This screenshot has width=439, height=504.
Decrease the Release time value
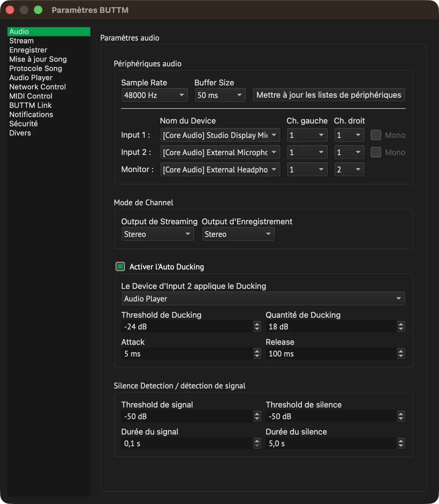[x=401, y=356]
